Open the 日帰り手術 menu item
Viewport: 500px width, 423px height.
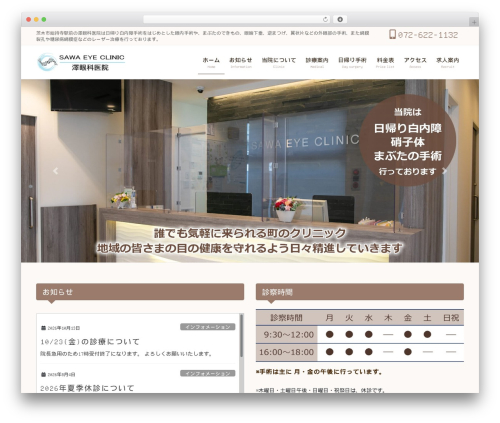pos(352,62)
